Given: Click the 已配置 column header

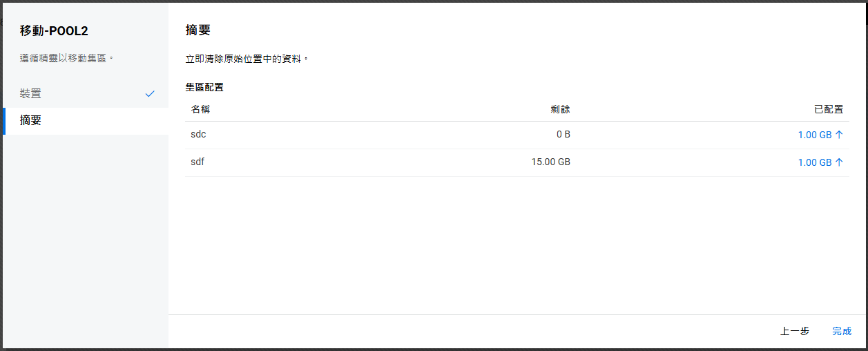Looking at the screenshot, I should tap(829, 109).
